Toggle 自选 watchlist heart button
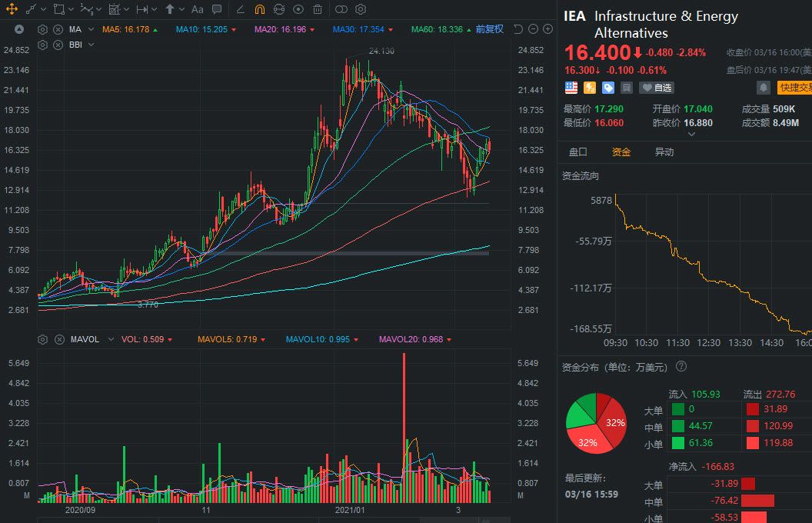Viewport: 812px width, 523px height. 657,88
